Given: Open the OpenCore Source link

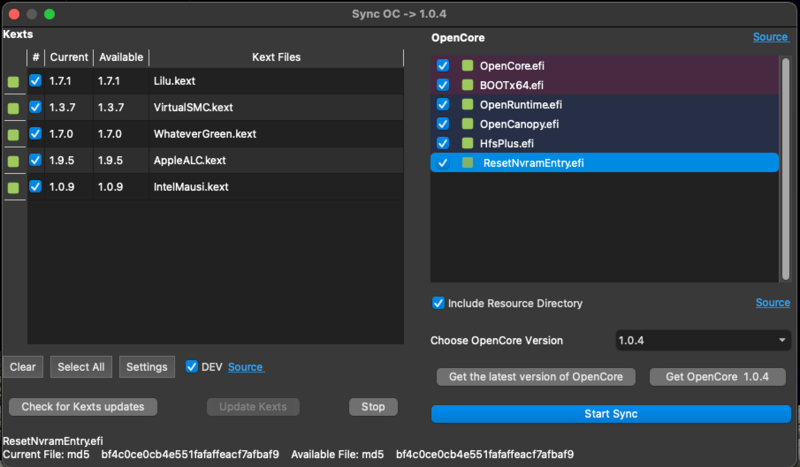Looking at the screenshot, I should (x=770, y=37).
